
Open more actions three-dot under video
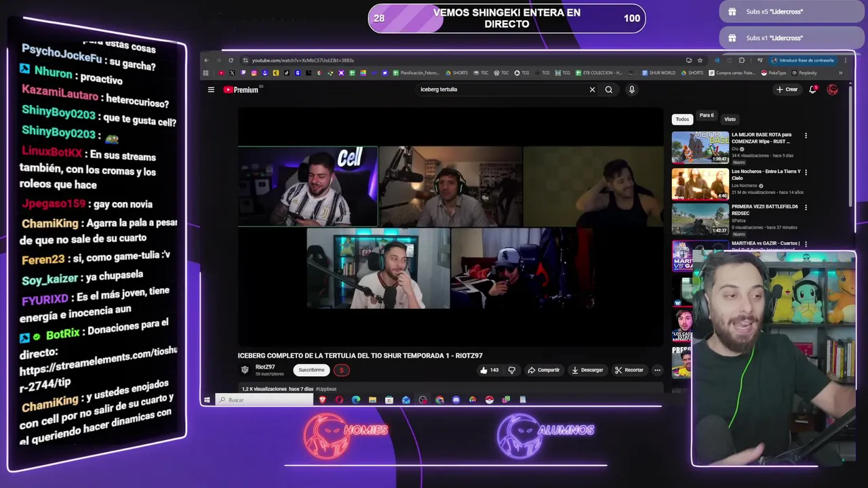[x=657, y=370]
